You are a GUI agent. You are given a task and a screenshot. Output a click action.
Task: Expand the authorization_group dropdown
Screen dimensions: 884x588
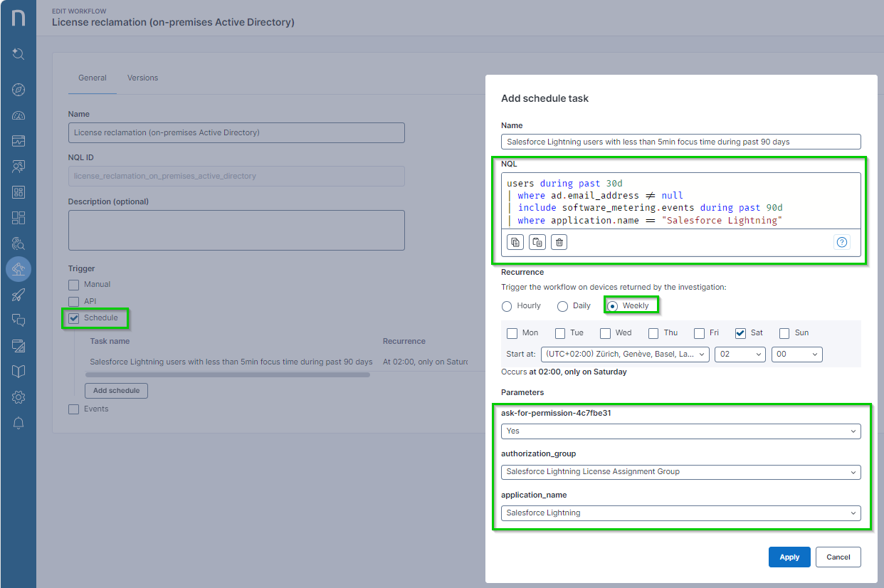[680, 472]
